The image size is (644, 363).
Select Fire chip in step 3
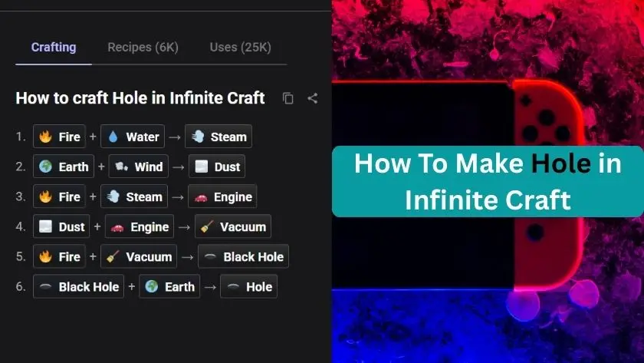coord(59,196)
